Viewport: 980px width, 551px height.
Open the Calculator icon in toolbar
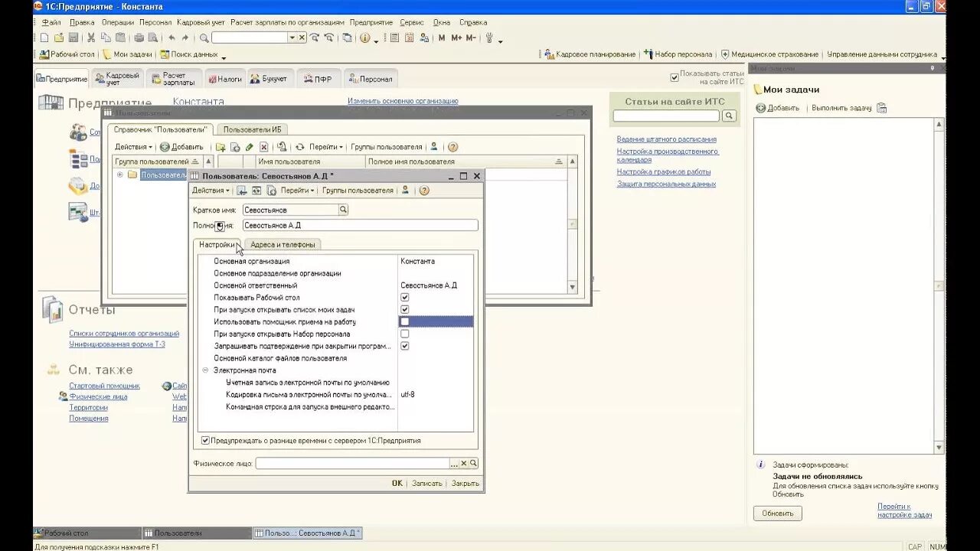395,37
